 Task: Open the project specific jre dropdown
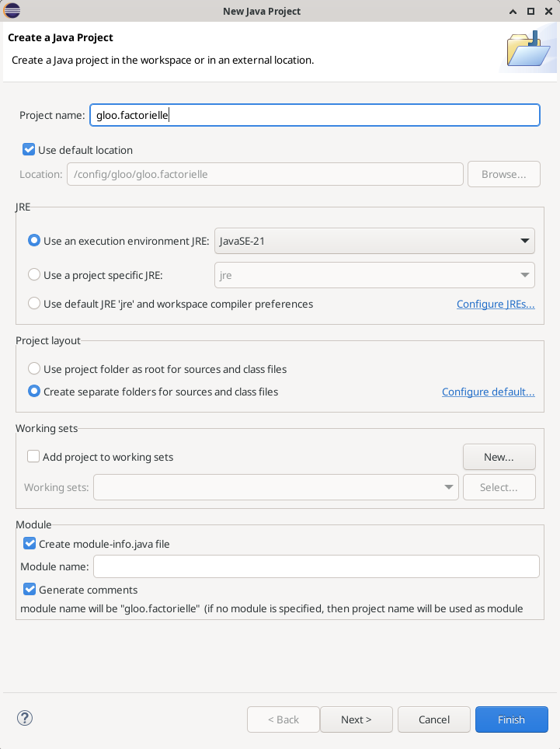click(374, 275)
